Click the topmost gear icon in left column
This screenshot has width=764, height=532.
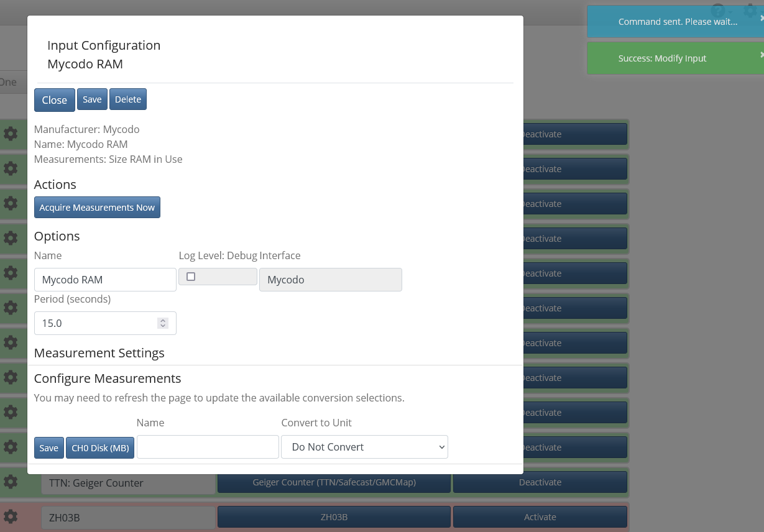coord(10,134)
